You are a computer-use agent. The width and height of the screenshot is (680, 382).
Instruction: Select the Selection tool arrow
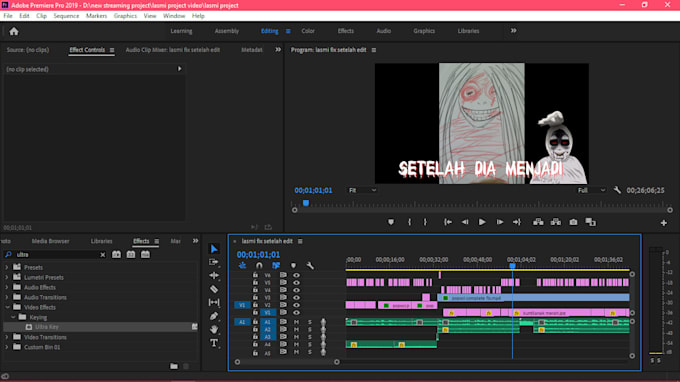tap(214, 249)
